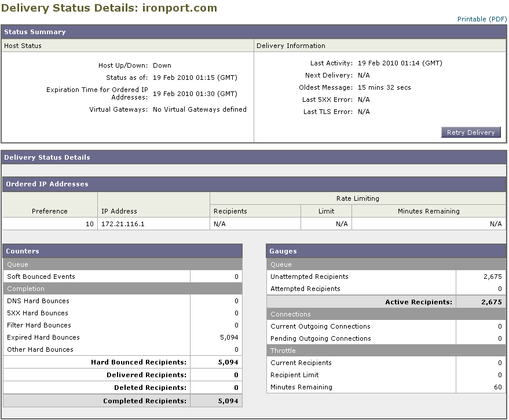Click the Soft Bounced Events row

[123, 277]
